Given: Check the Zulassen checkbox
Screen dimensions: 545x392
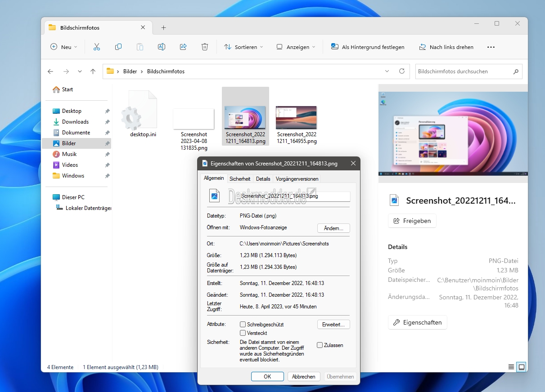Looking at the screenshot, I should coord(320,345).
